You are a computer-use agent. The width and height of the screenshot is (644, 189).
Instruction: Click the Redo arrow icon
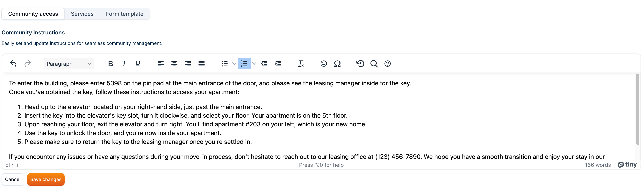pos(27,64)
